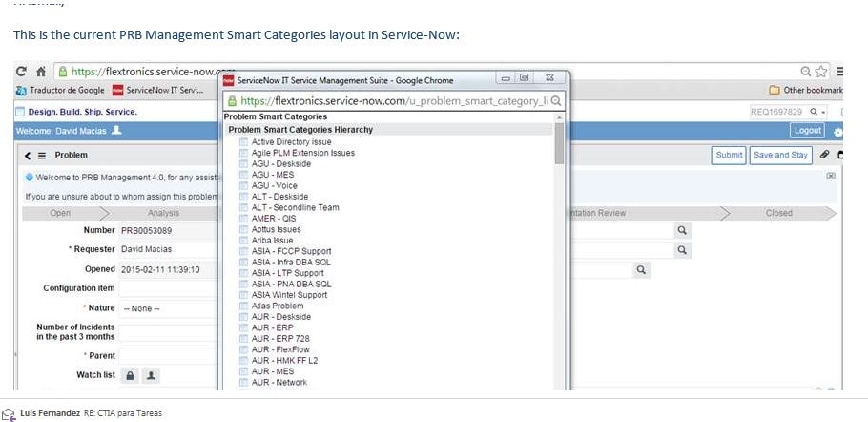Click the popup window address bar URL
This screenshot has width=868, height=422.
[x=393, y=101]
